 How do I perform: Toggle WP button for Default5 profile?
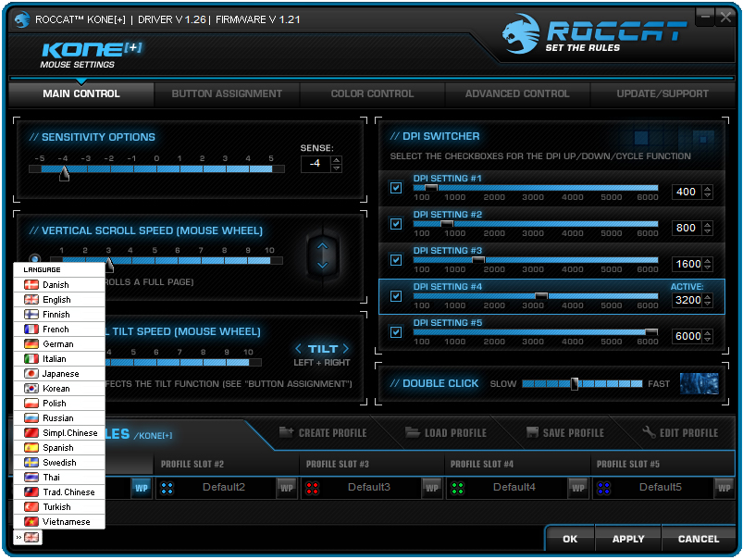724,488
